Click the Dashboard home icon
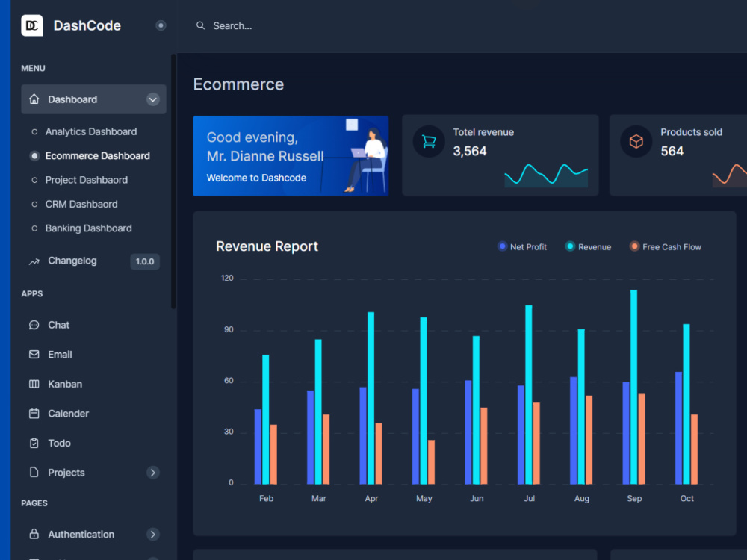747x560 pixels. tap(34, 99)
